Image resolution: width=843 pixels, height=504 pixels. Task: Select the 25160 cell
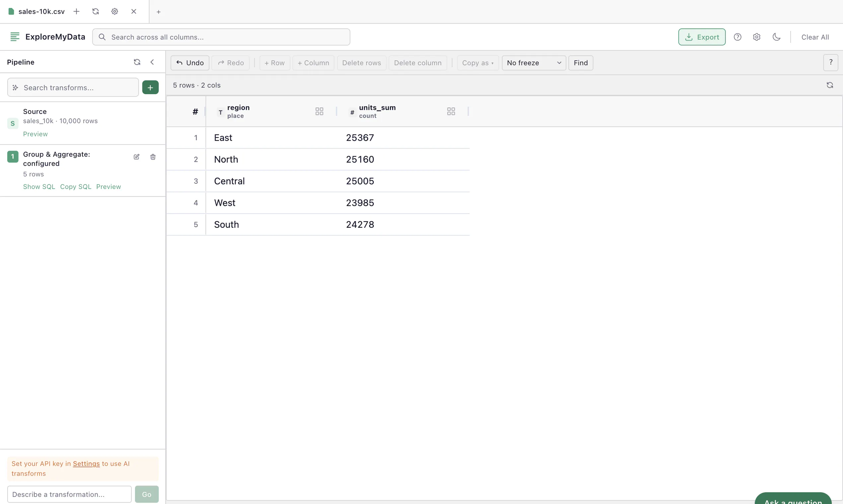404,159
